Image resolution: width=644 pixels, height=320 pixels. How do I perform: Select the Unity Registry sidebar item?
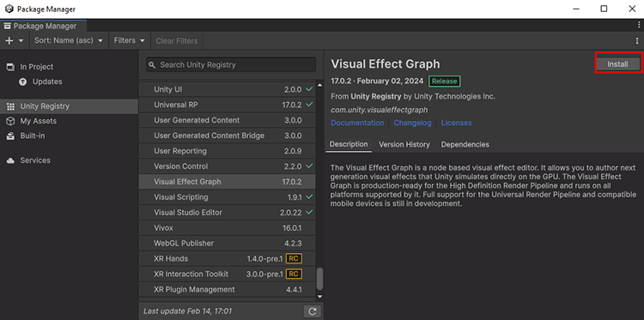click(69, 106)
